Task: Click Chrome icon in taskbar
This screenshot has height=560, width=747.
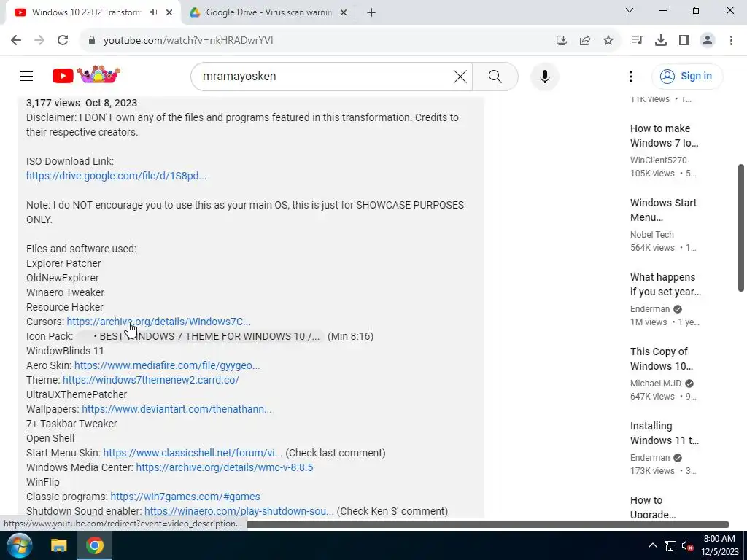Action: [95, 545]
